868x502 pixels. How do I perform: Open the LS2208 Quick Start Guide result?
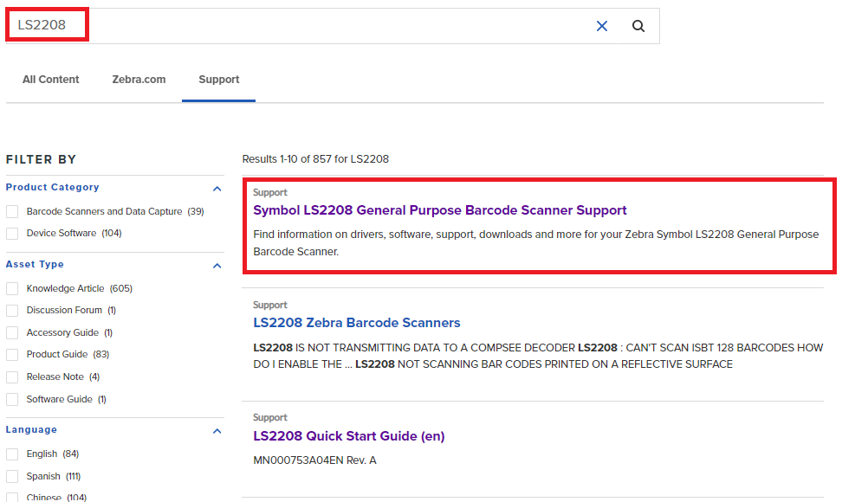click(348, 435)
